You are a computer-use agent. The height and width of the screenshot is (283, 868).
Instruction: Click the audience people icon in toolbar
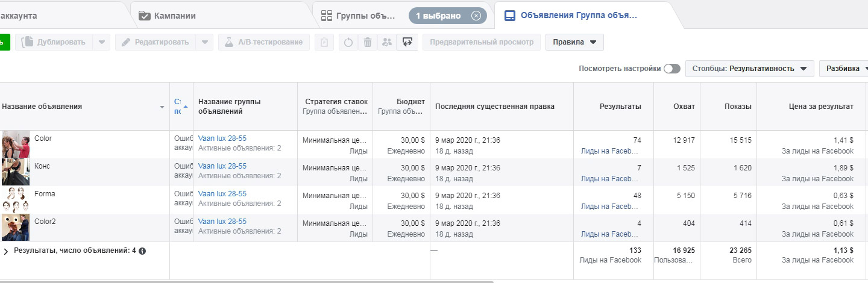coord(387,42)
